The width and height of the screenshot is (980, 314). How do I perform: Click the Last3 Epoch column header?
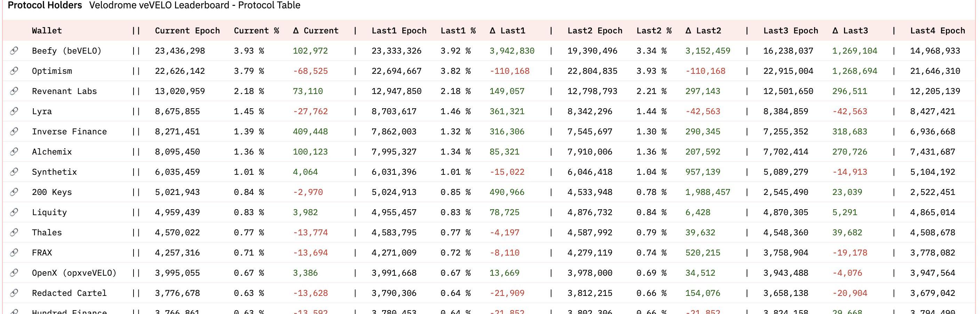point(790,30)
